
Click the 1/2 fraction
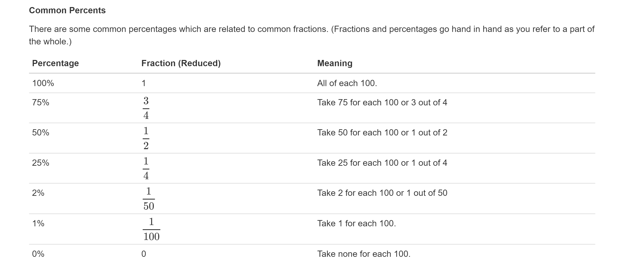146,138
